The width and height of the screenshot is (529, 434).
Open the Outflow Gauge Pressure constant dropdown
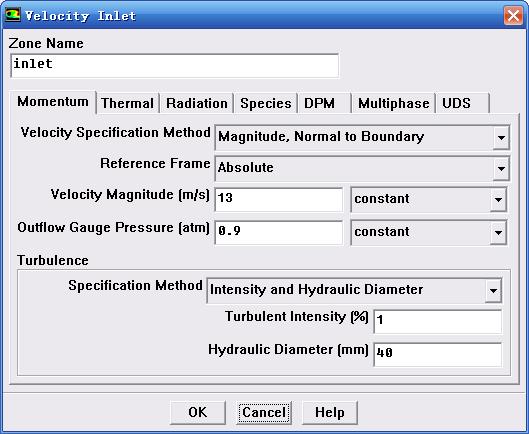(x=498, y=233)
